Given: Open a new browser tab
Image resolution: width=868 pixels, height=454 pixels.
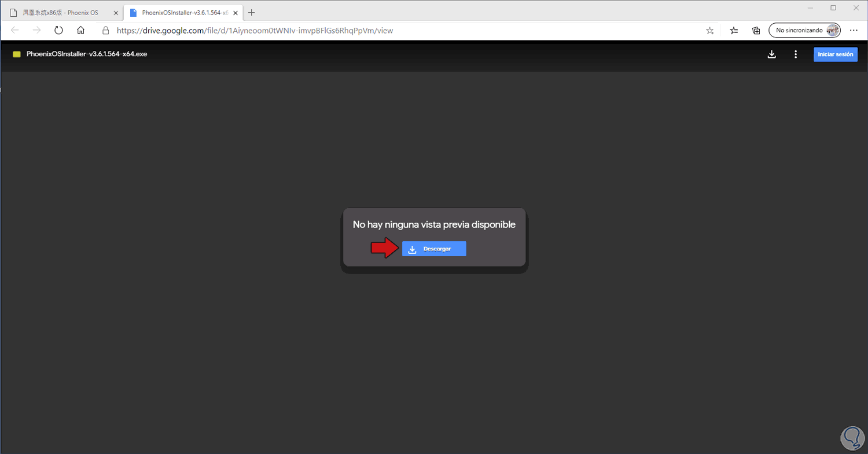Looking at the screenshot, I should point(251,13).
